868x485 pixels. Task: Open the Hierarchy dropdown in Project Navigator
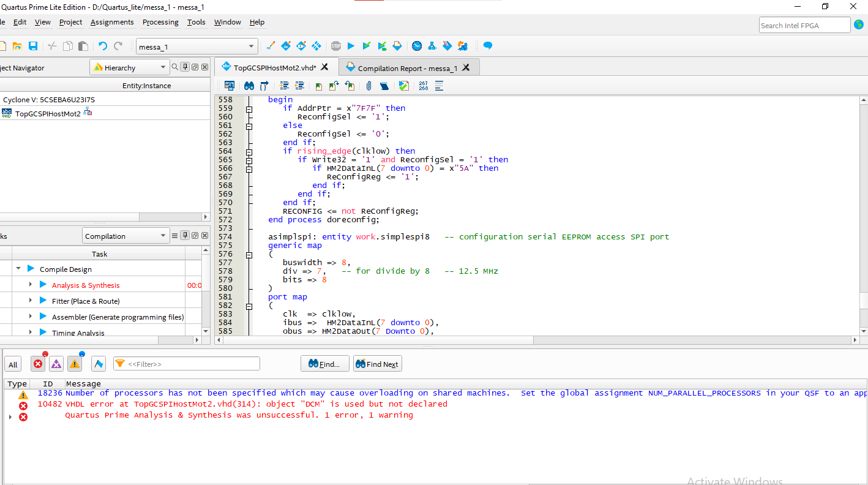(x=129, y=67)
